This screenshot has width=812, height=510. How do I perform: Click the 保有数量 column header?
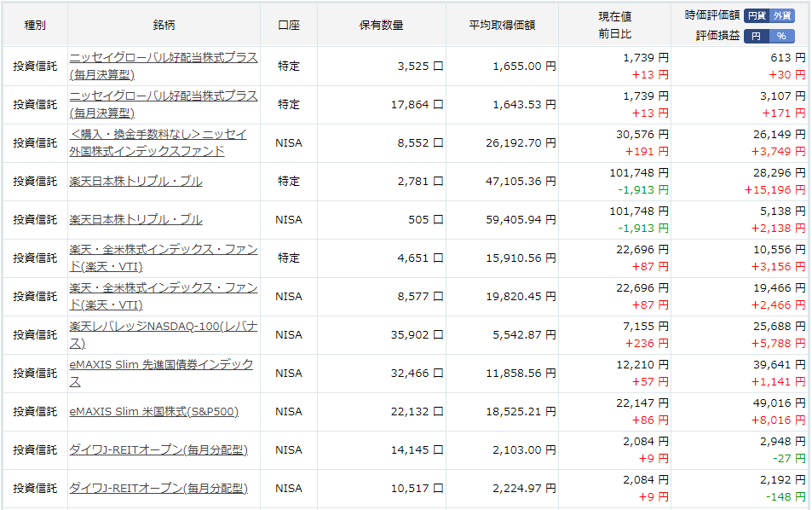click(x=381, y=25)
